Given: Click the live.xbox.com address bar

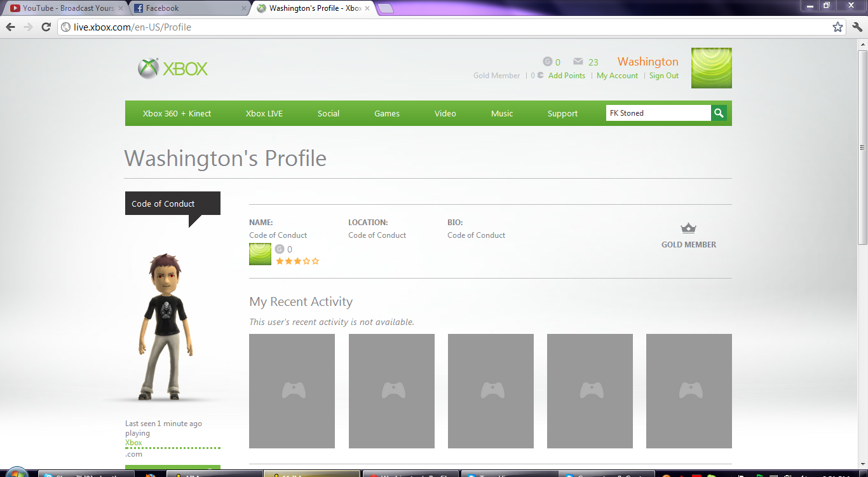Looking at the screenshot, I should click(x=451, y=27).
